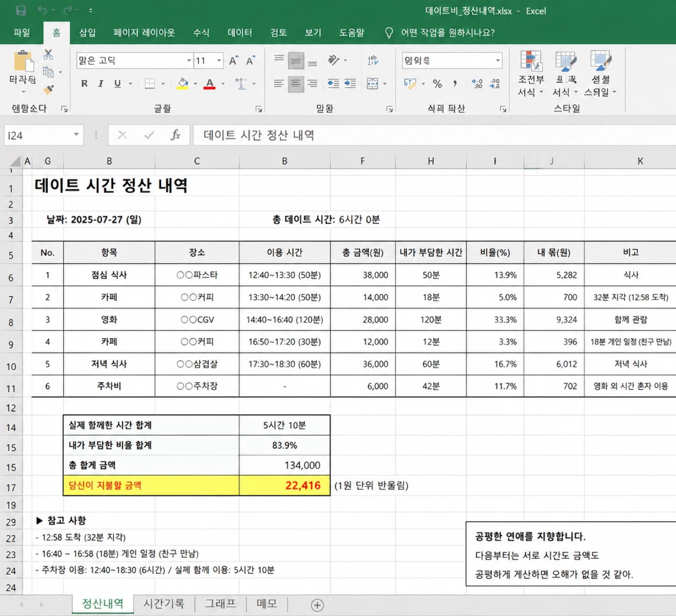Switch to the Page Layout ribbon tab

click(144, 32)
